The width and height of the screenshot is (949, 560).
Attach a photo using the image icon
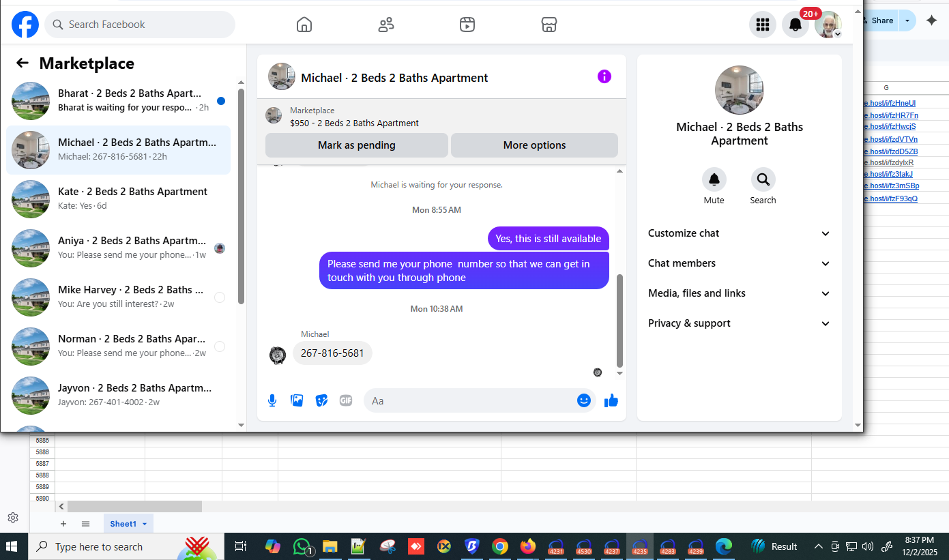click(x=297, y=400)
